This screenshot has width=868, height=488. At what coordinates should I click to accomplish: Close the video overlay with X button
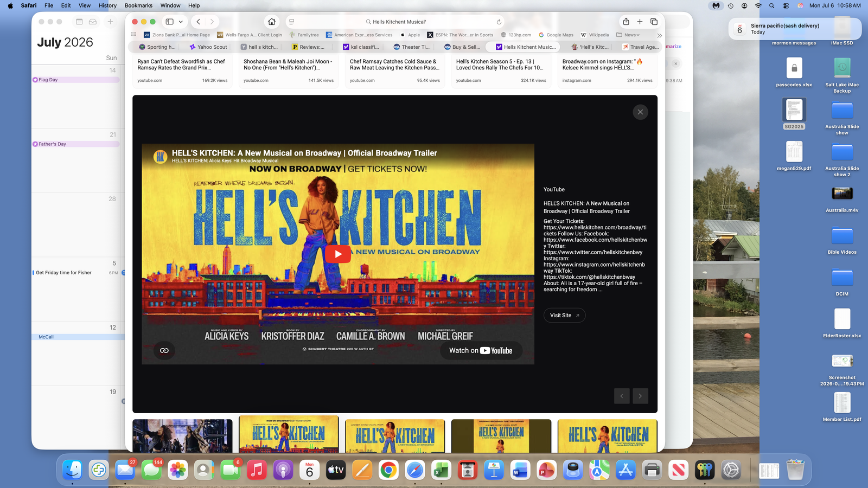click(x=640, y=112)
